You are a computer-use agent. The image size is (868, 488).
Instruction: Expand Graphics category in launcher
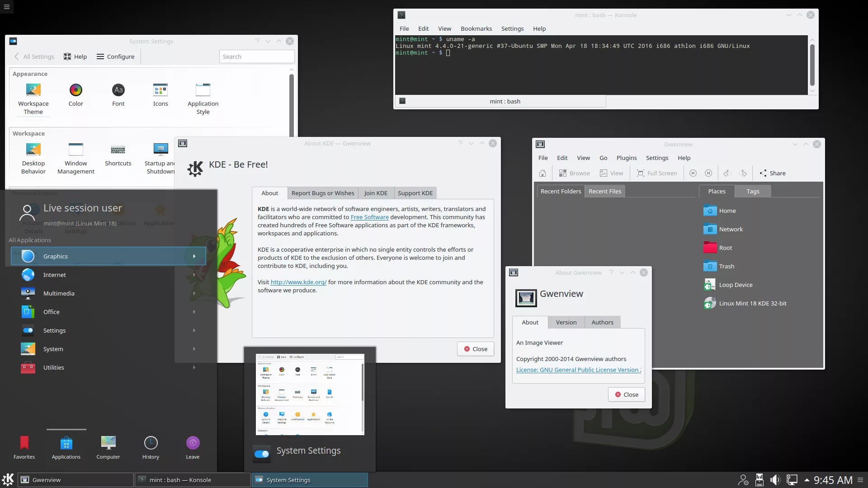click(108, 256)
